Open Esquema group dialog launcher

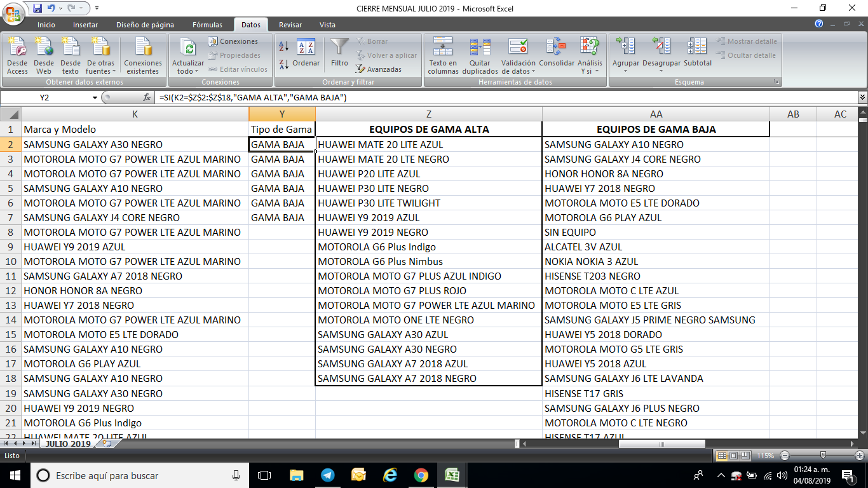pyautogui.click(x=776, y=82)
